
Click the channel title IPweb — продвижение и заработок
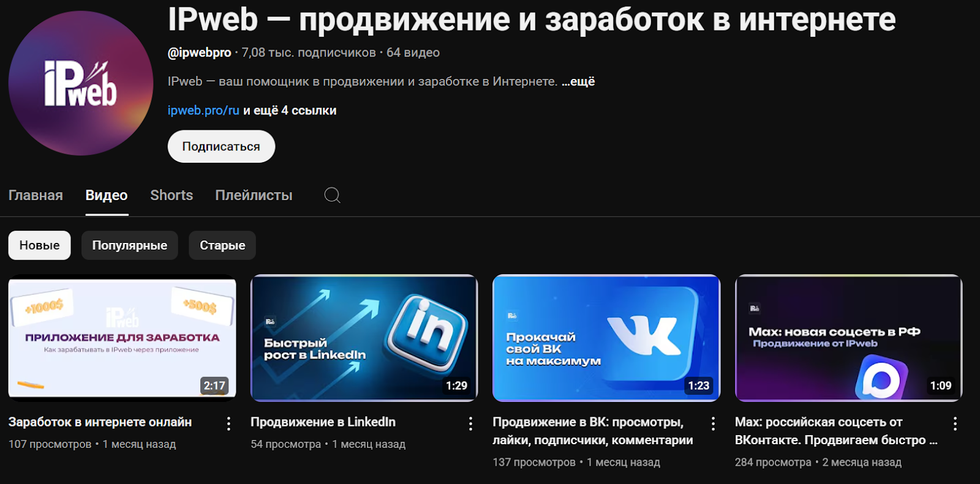(532, 19)
